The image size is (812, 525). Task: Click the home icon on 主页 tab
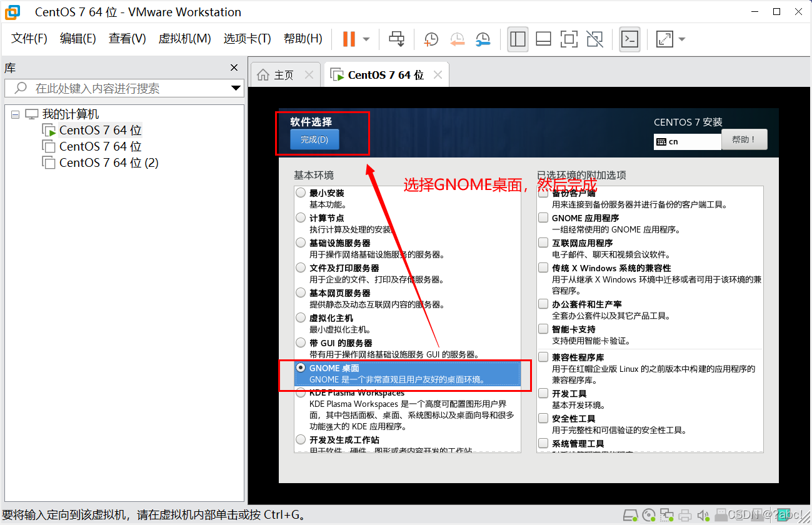click(x=264, y=75)
